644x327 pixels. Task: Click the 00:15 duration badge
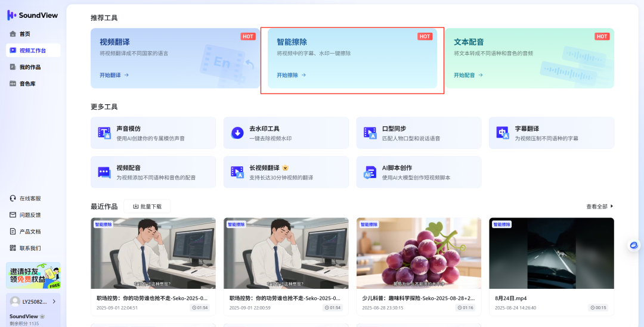598,308
